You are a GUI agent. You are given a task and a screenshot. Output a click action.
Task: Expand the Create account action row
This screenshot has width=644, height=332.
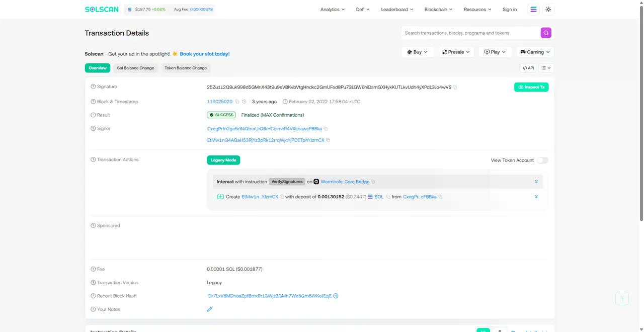(536, 197)
